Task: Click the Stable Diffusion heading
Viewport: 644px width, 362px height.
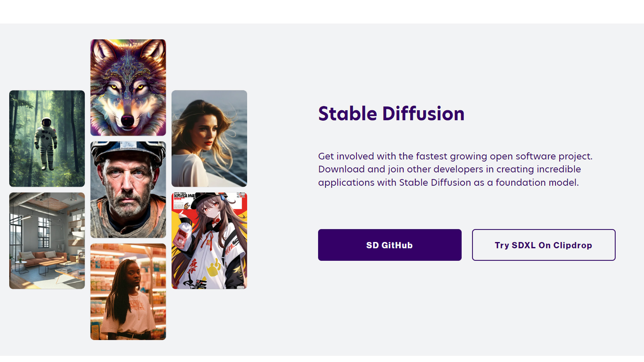Action: 391,114
